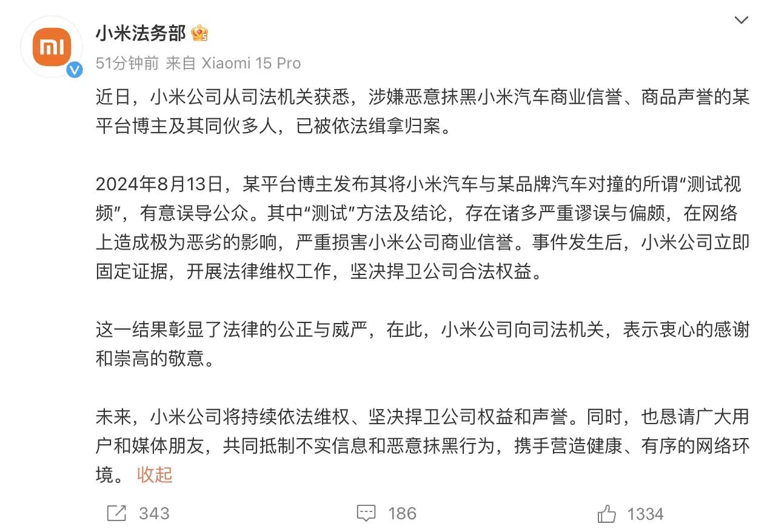This screenshot has width=770, height=532.
Task: Repost via the forward arrow icon
Action: [x=115, y=513]
